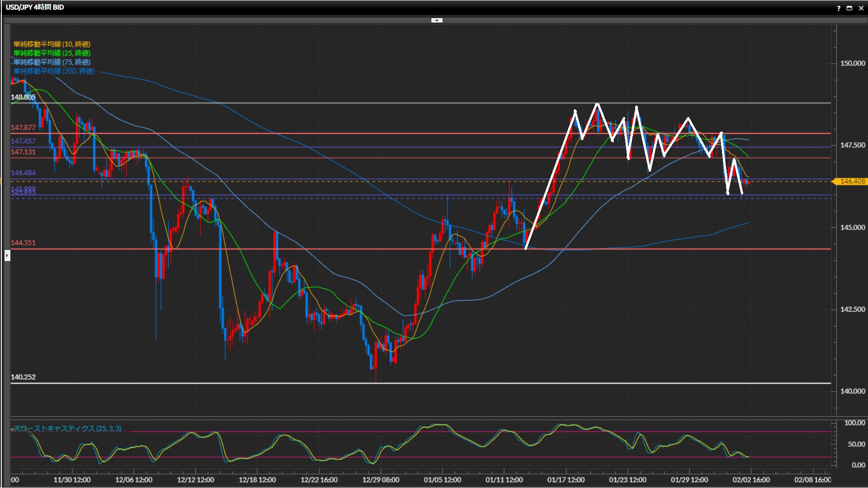The width and height of the screenshot is (868, 488).
Task: Click the 200-period moving average label
Action: pos(53,71)
